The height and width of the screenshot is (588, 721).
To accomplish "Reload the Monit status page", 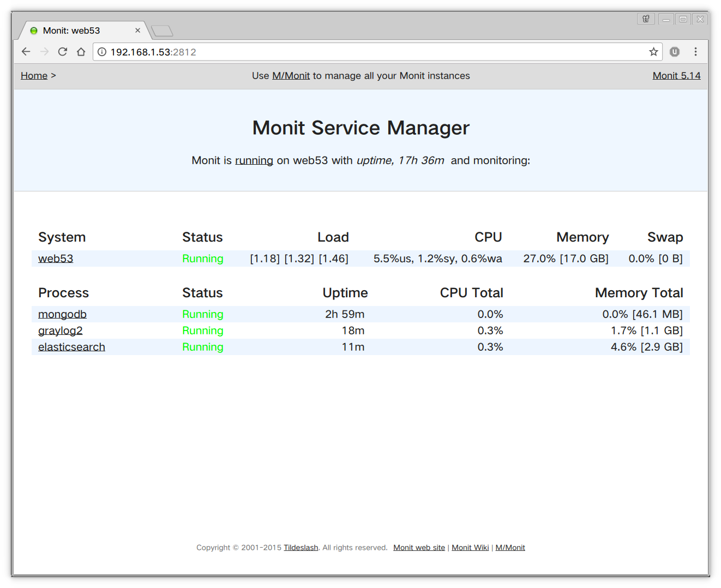I will coord(62,51).
